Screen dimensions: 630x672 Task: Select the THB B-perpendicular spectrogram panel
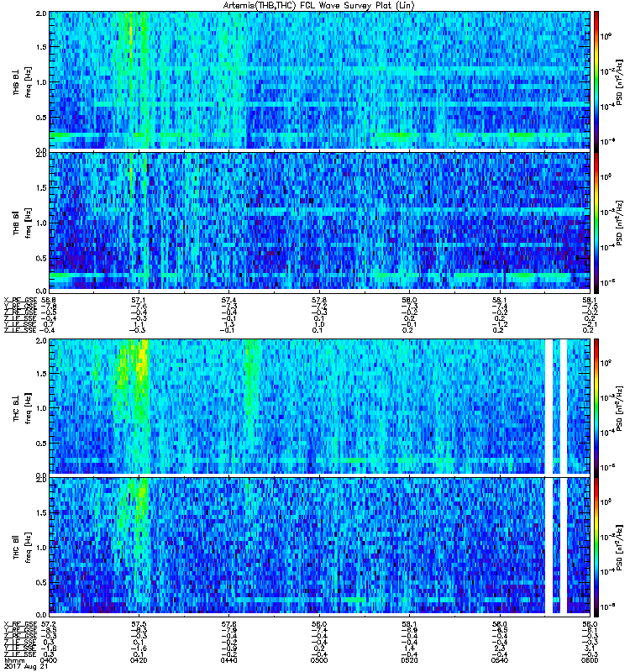click(320, 81)
